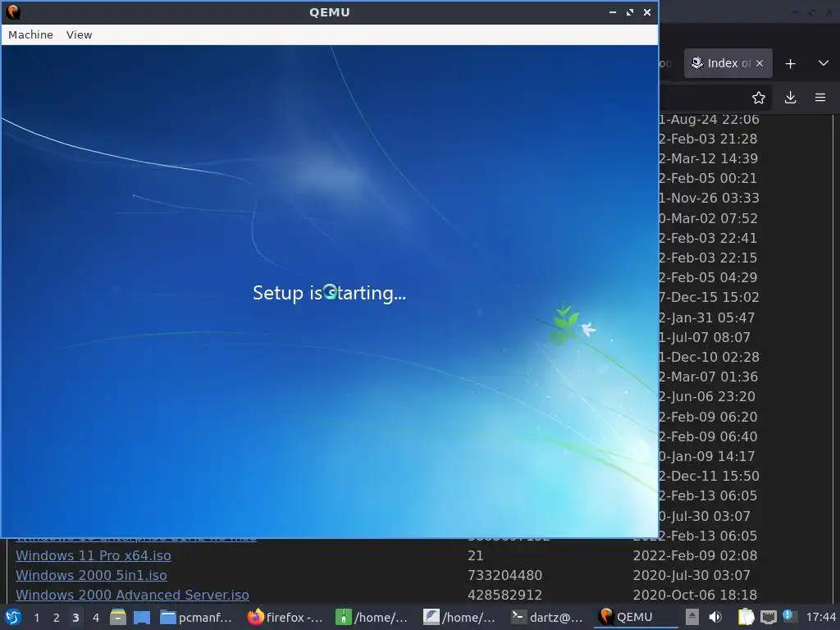840x630 pixels.
Task: Switch to workspace 4
Action: 95,618
